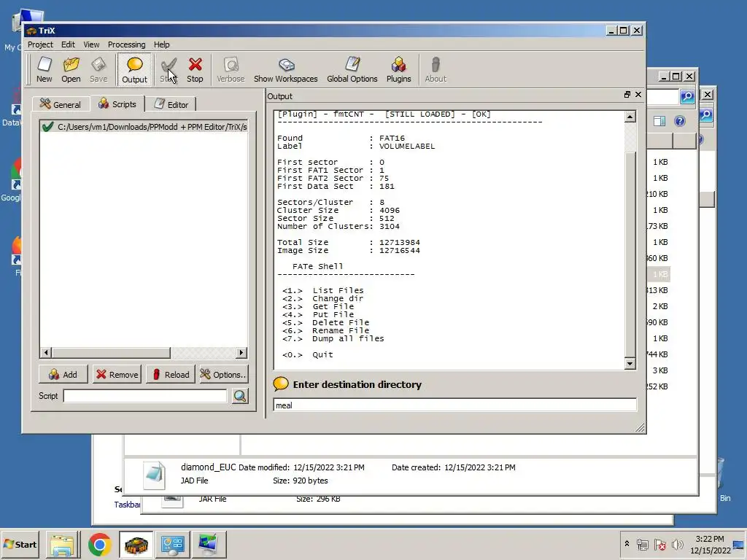Click the Reload script button
Screen dimensions: 747x560
point(171,374)
